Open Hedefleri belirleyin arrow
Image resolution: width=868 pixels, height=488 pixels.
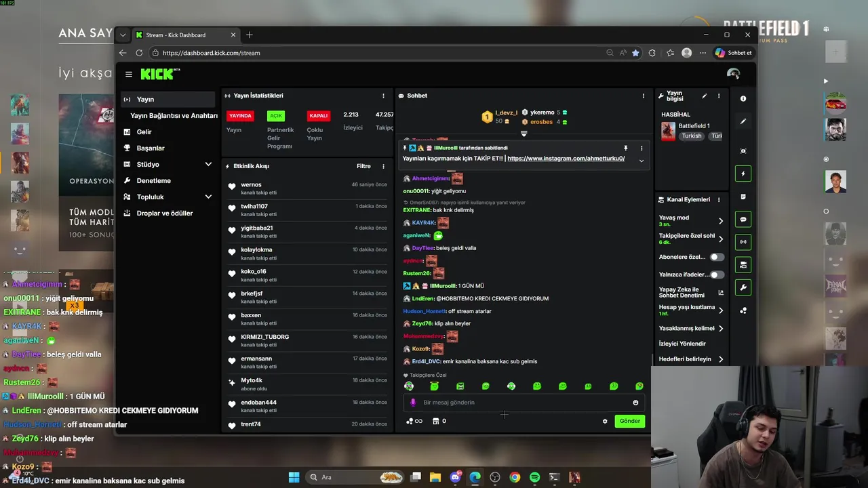tap(720, 359)
